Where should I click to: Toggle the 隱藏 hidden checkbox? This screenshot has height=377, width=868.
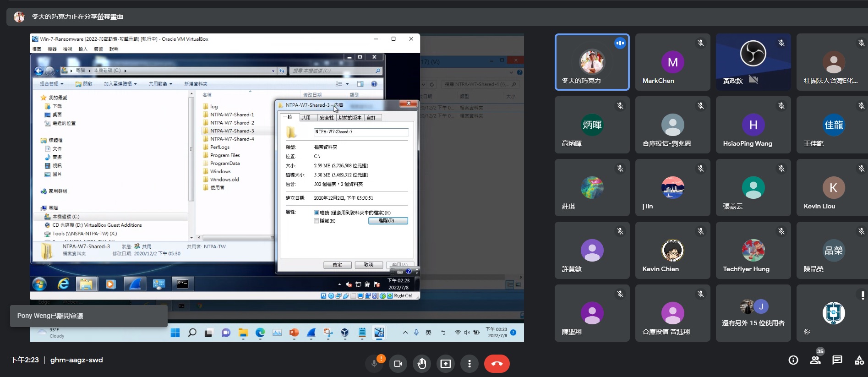tap(317, 221)
